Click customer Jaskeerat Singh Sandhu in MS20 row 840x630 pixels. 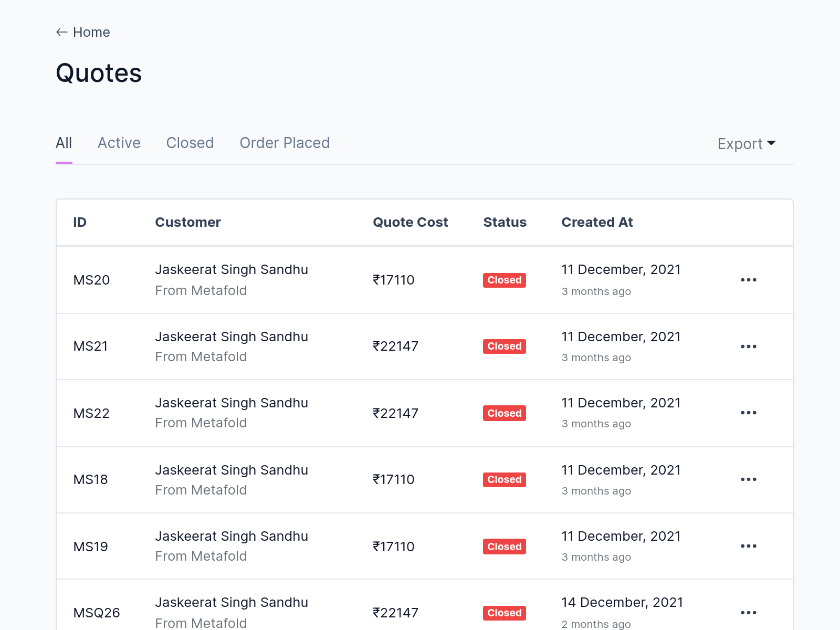pyautogui.click(x=232, y=269)
